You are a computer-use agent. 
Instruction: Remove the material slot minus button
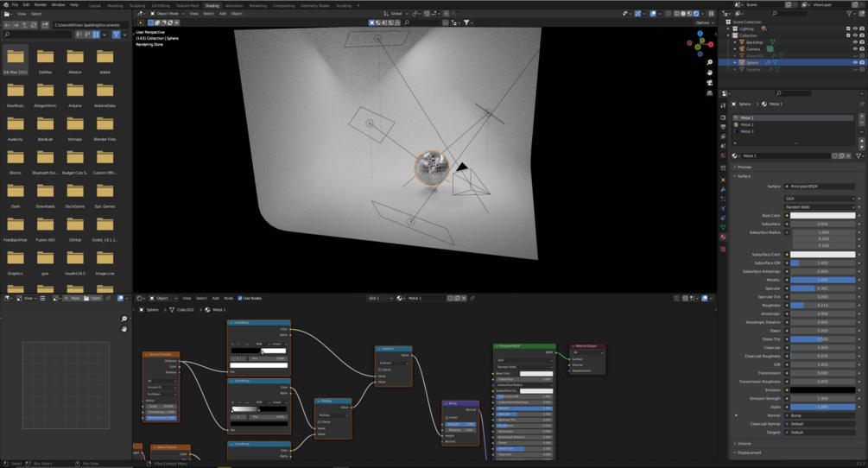click(x=861, y=124)
